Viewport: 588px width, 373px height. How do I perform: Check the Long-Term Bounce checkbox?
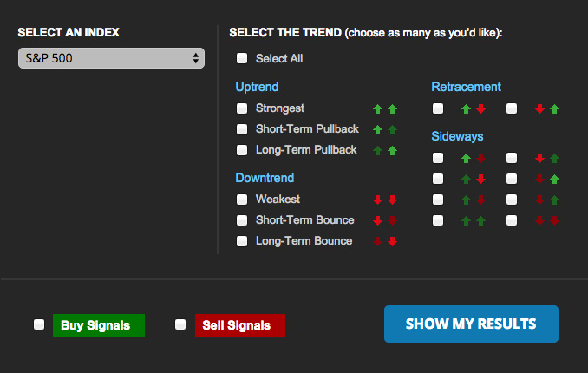tap(242, 241)
